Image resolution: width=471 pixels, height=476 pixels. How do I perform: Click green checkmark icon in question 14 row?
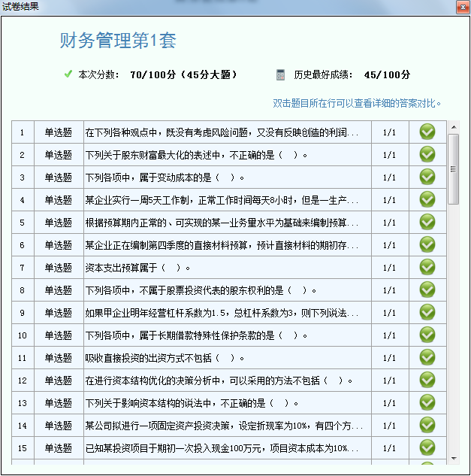[427, 425]
